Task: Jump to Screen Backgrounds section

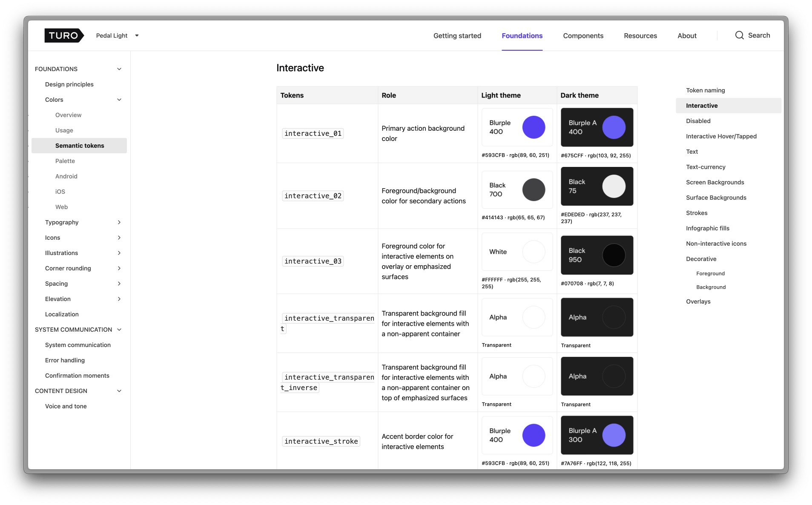Action: coord(715,182)
